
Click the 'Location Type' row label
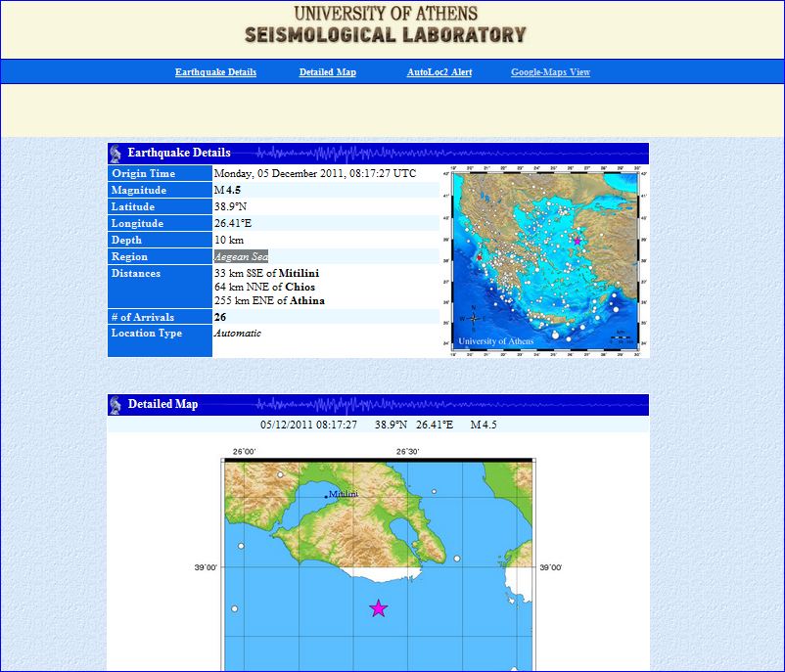coord(146,333)
